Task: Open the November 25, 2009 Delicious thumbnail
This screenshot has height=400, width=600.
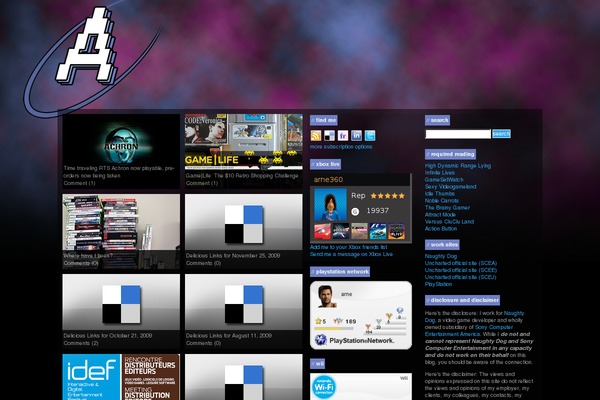Action: [244, 222]
